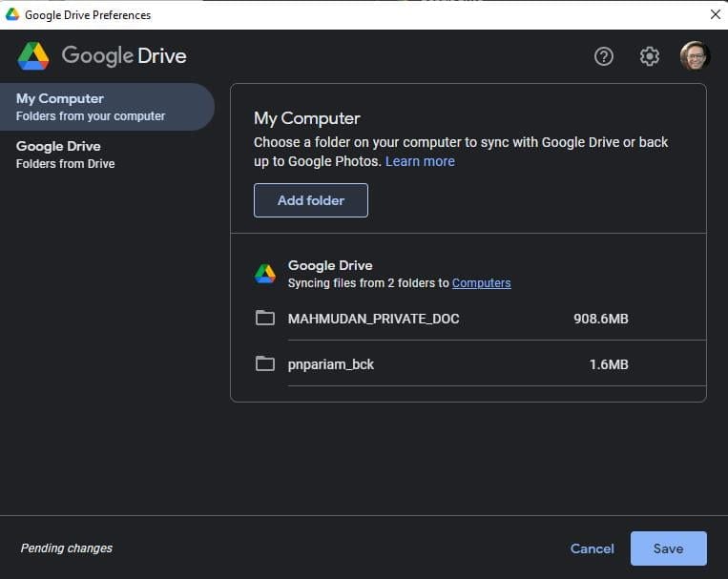Click the 908.6MB size value
This screenshot has height=579, width=728.
600,319
